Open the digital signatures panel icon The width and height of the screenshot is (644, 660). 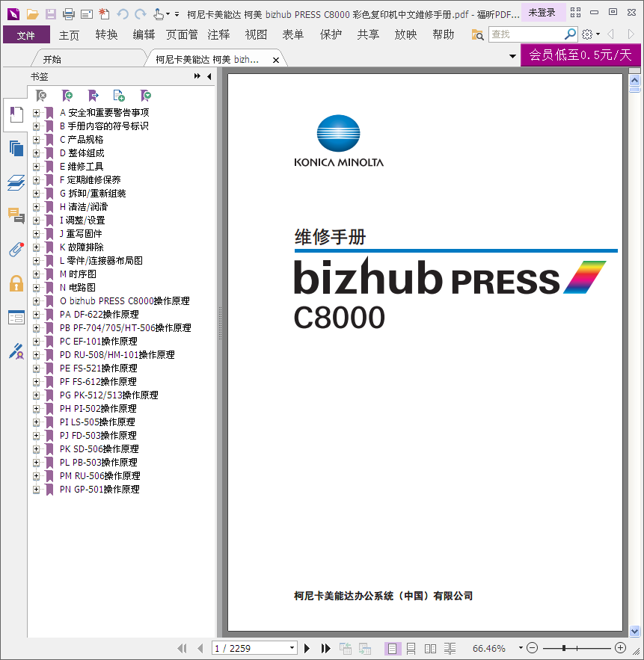16,351
